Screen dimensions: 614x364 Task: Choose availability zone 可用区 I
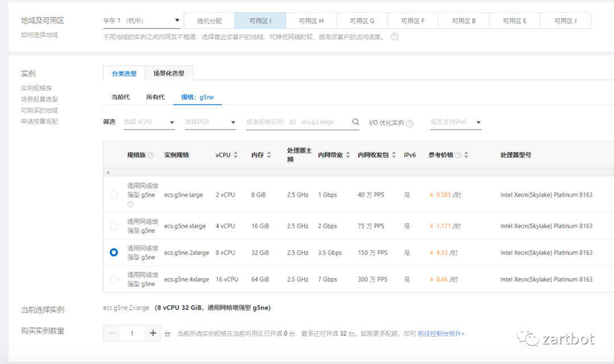(260, 20)
